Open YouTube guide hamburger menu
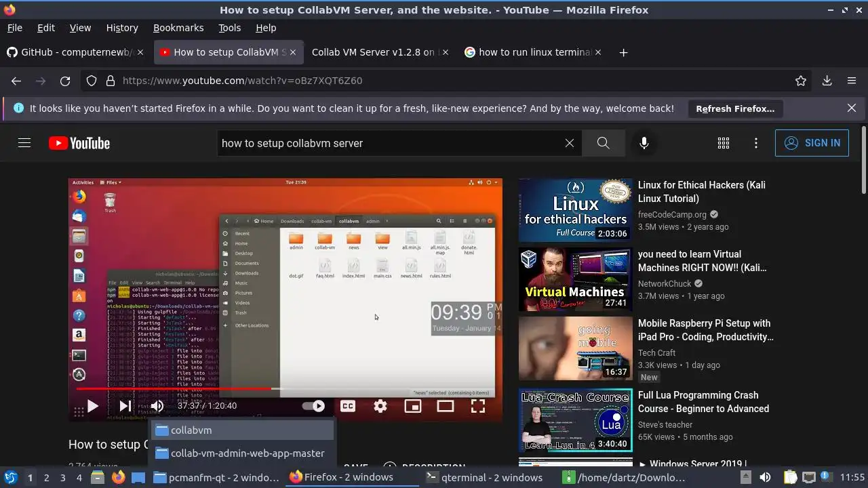Screen dimensions: 868x488 (x=24, y=143)
